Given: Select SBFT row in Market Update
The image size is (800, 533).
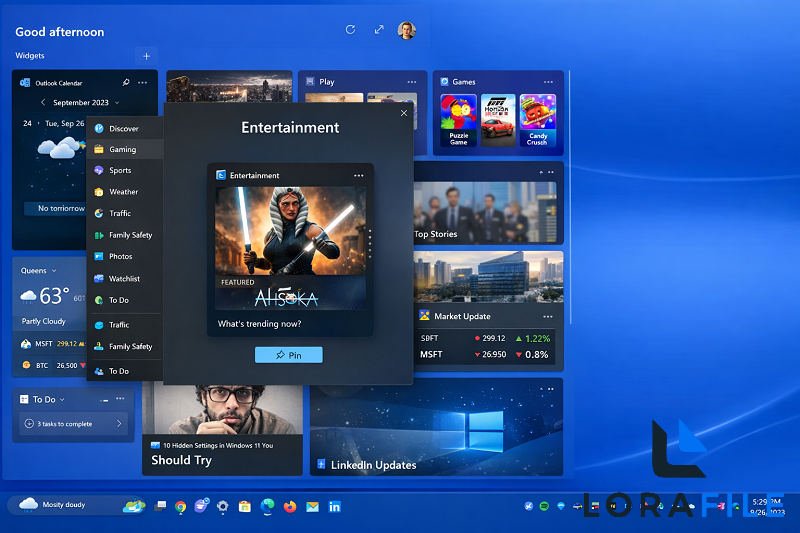Looking at the screenshot, I should 485,338.
